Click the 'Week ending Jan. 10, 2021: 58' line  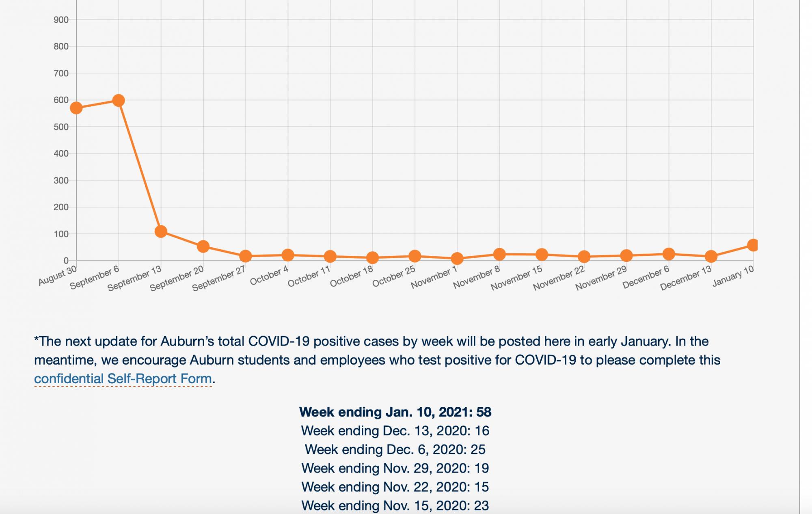(x=395, y=412)
